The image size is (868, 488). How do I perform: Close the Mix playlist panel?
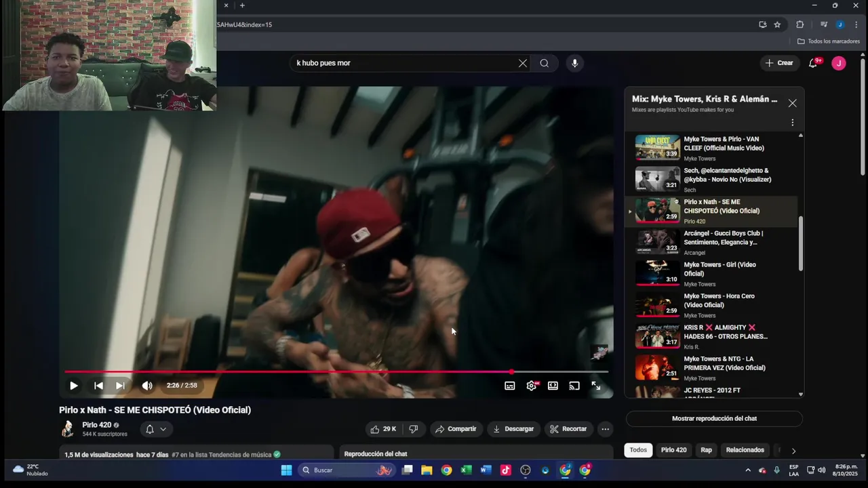792,103
